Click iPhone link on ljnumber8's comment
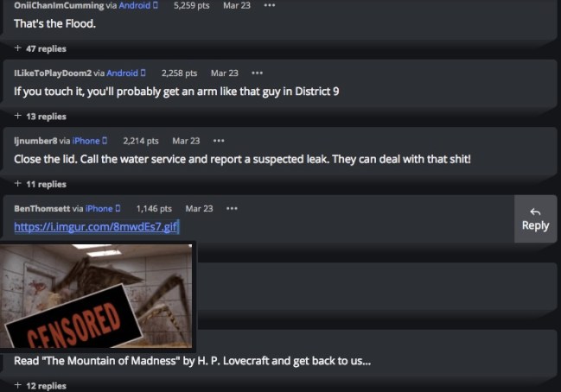This screenshot has width=561, height=392. click(86, 141)
